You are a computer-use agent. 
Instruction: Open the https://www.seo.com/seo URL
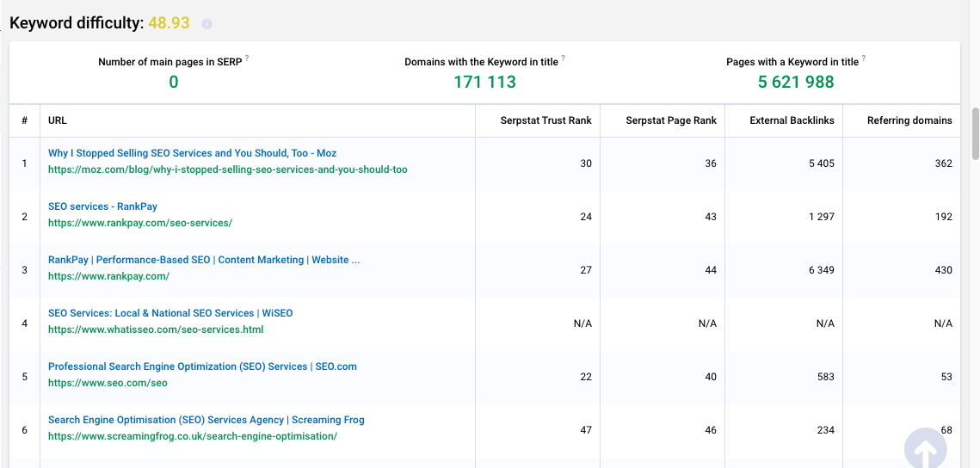(108, 383)
